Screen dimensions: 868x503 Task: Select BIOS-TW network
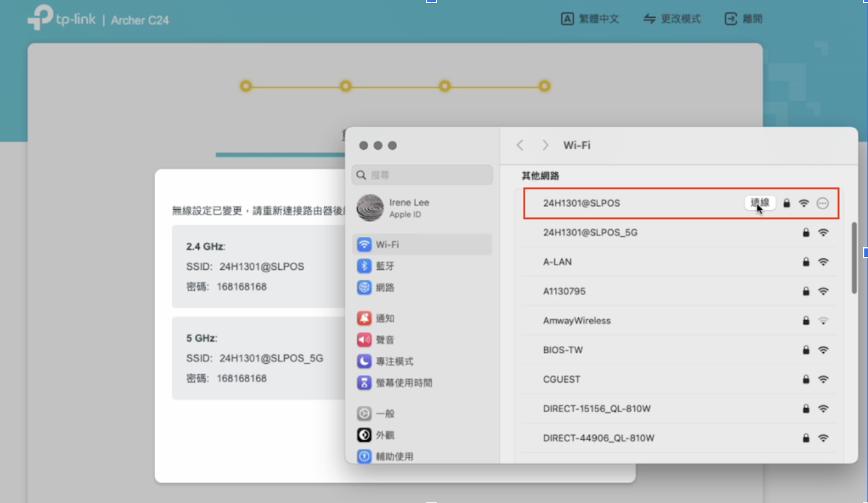[x=680, y=350]
